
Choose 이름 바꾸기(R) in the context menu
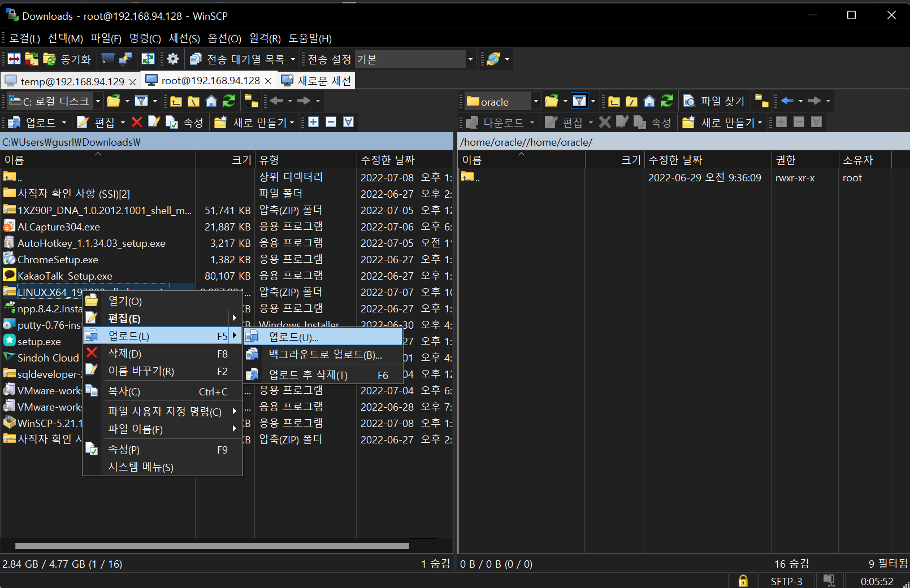tap(162, 371)
